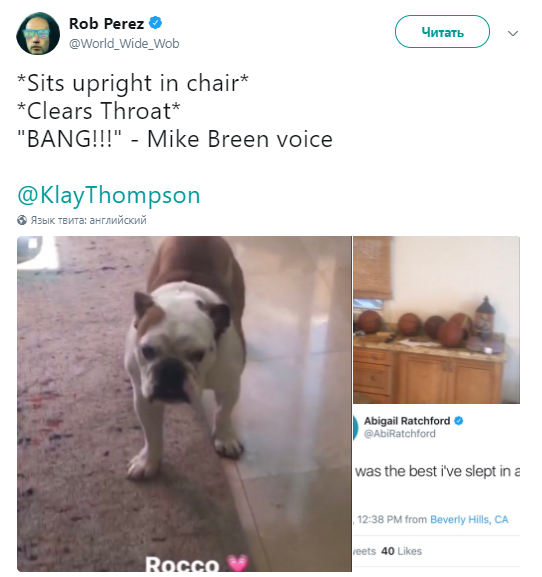The image size is (542, 577).
Task: Open the @World_Wide_Wob handle
Action: pyautogui.click(x=124, y=44)
